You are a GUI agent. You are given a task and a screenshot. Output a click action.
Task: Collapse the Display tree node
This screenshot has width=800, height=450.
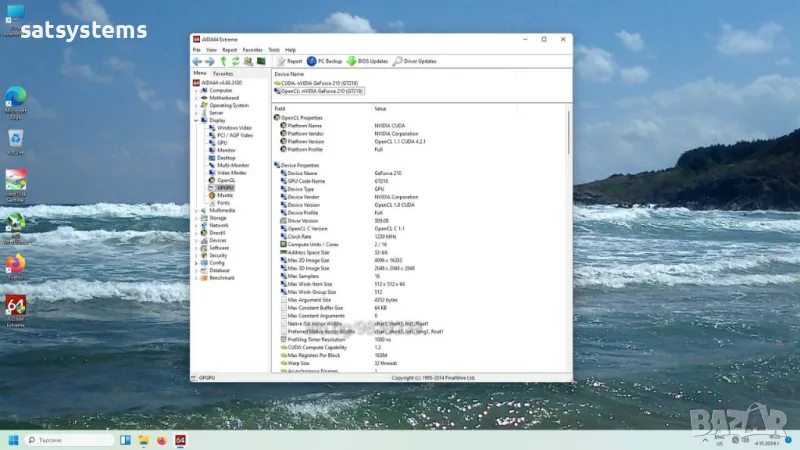coord(197,120)
